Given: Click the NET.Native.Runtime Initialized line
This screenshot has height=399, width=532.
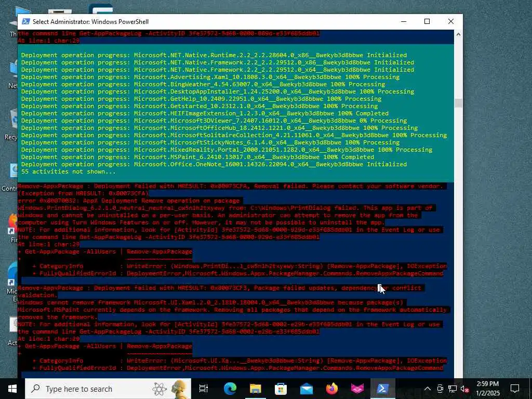Looking at the screenshot, I should (214, 55).
